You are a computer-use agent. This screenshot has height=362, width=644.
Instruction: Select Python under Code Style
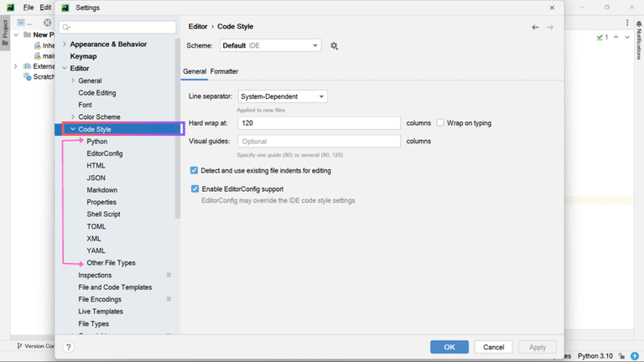[x=97, y=142]
